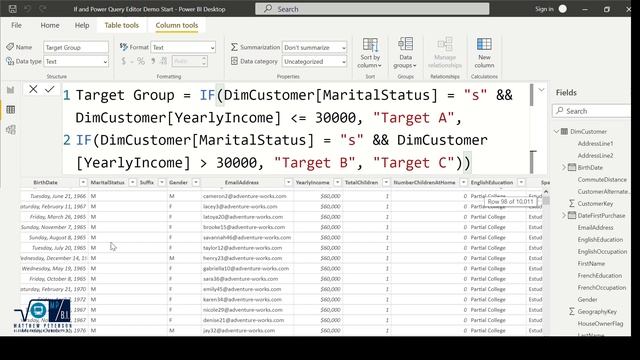Select the FrenchOccupation field
Image resolution: width=640 pixels, height=360 pixels.
(602, 288)
